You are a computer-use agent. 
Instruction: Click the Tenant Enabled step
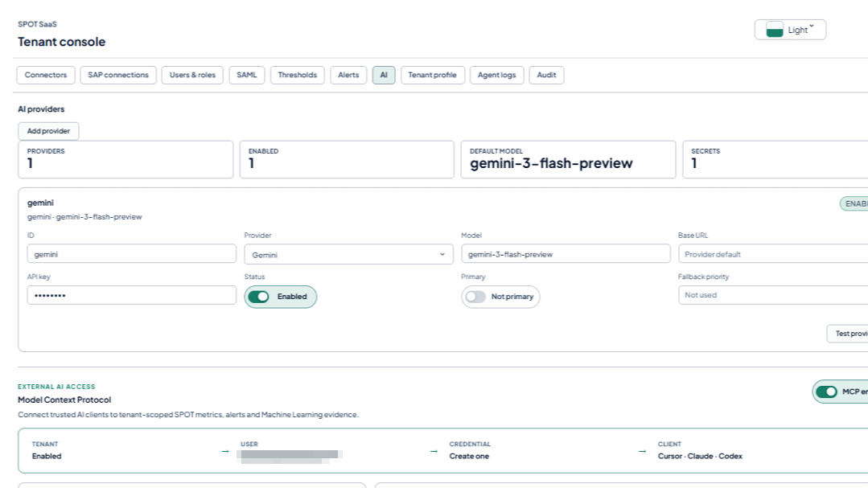(x=47, y=450)
